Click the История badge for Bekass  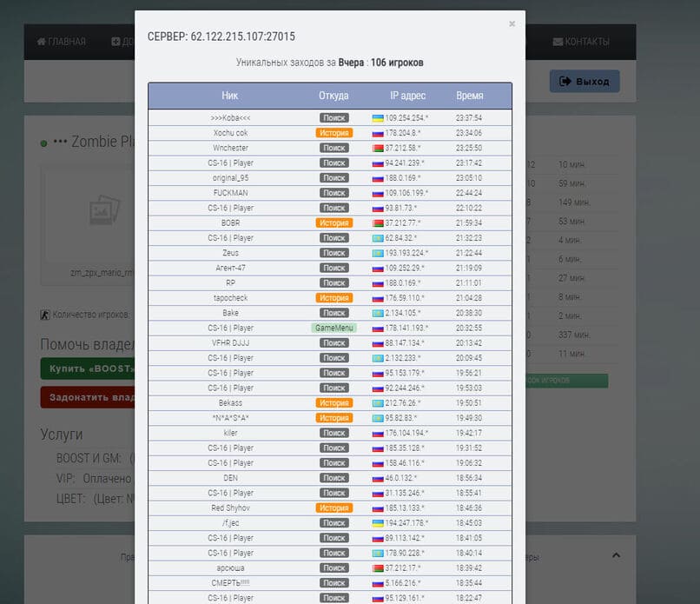pyautogui.click(x=333, y=403)
